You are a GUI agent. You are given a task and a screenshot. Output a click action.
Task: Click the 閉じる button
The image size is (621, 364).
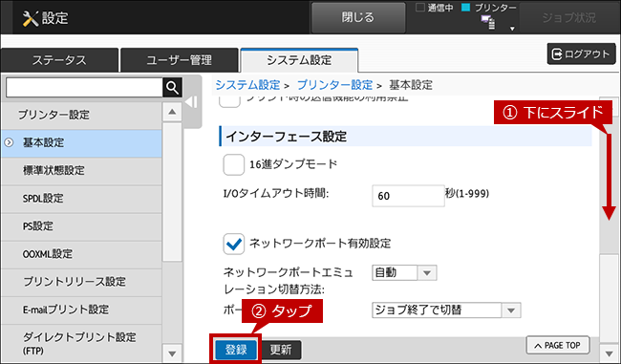tap(358, 17)
